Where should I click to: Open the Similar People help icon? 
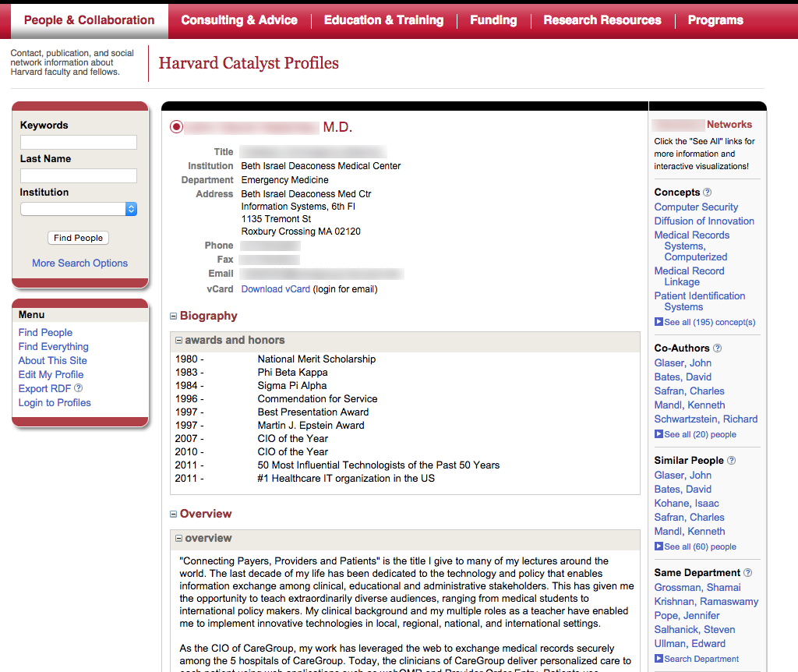731,461
